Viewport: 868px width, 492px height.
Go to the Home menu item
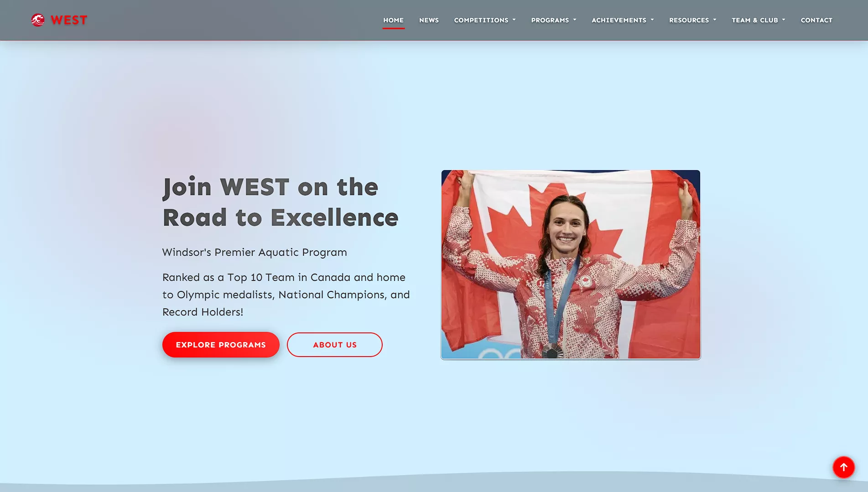tap(393, 20)
